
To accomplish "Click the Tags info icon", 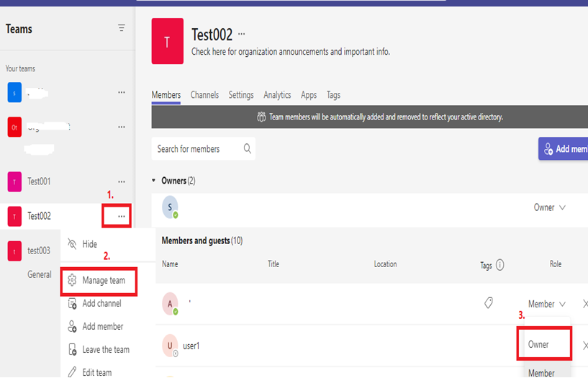I will click(500, 265).
